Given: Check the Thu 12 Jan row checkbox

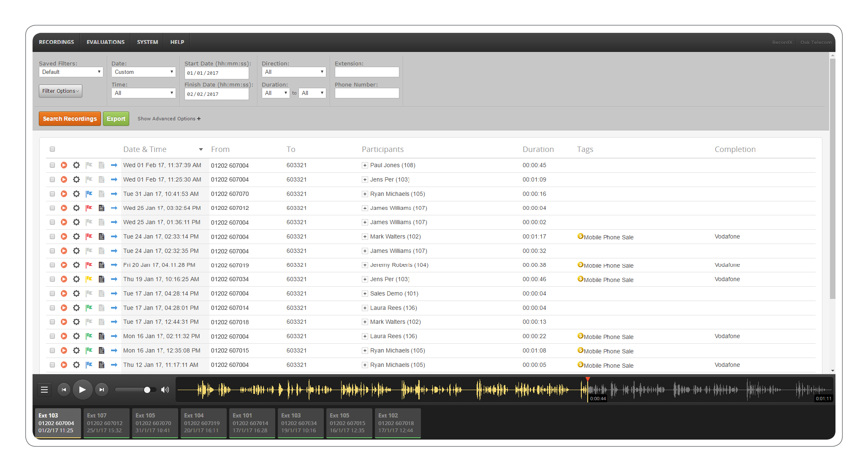Looking at the screenshot, I should pyautogui.click(x=52, y=365).
